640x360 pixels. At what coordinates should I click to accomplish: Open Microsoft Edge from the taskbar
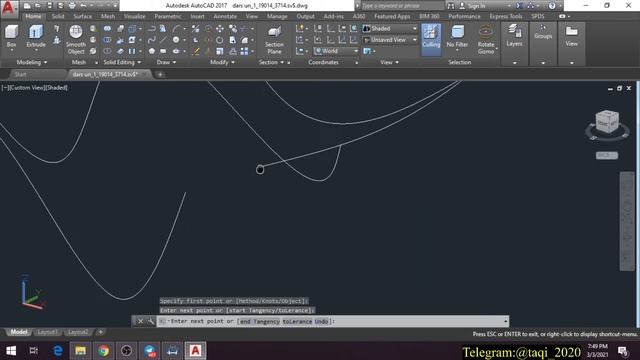(x=58, y=351)
